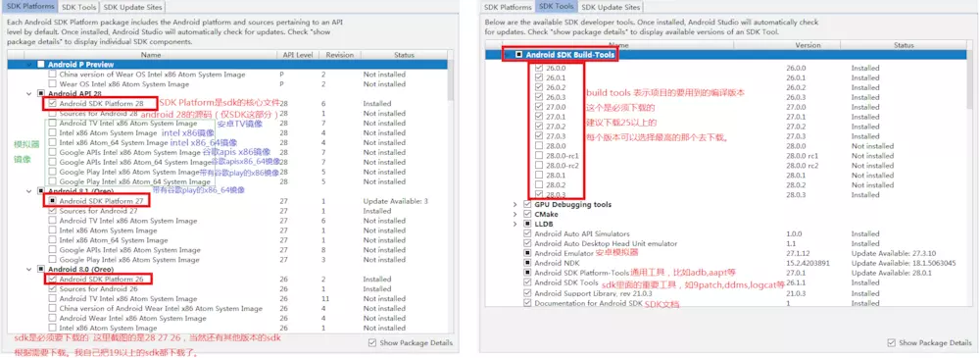This screenshot has width=980, height=358.
Task: Toggle Android SDK Platform-Tools checkbox
Action: (x=527, y=273)
